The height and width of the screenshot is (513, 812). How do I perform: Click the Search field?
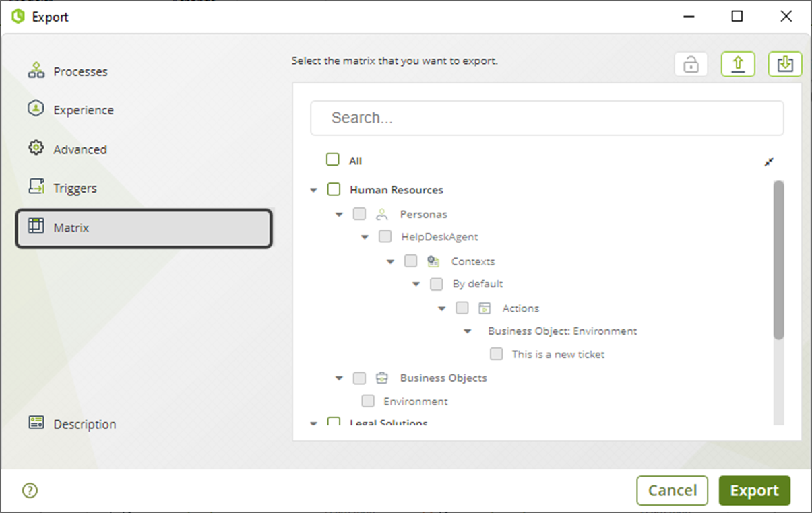pyautogui.click(x=547, y=118)
